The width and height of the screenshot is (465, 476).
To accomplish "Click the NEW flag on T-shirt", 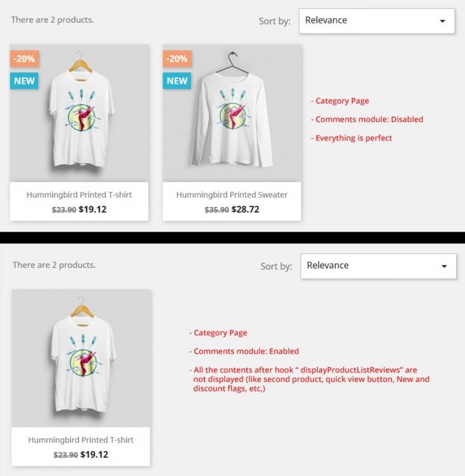I will pos(24,81).
